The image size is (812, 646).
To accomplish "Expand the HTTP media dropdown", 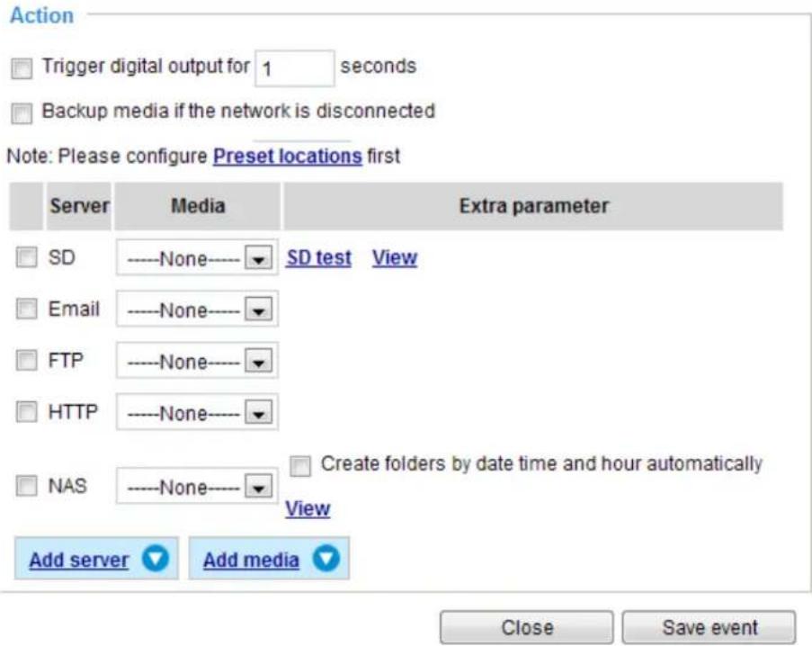I will coord(197,412).
